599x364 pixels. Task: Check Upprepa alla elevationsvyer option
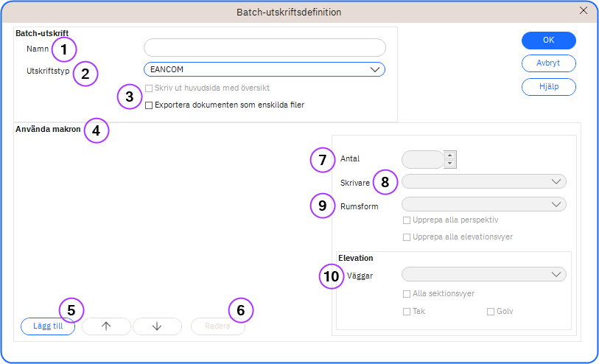click(407, 237)
